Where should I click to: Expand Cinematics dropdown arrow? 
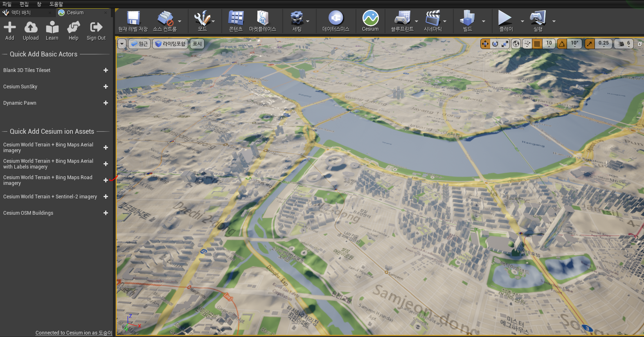[x=445, y=21]
